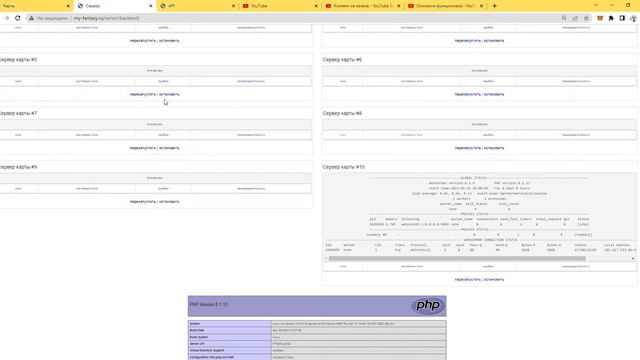Viewport: 640px width, 360px height.
Task: Select the 'Сервер карты #5' heading
Action: tap(18, 60)
